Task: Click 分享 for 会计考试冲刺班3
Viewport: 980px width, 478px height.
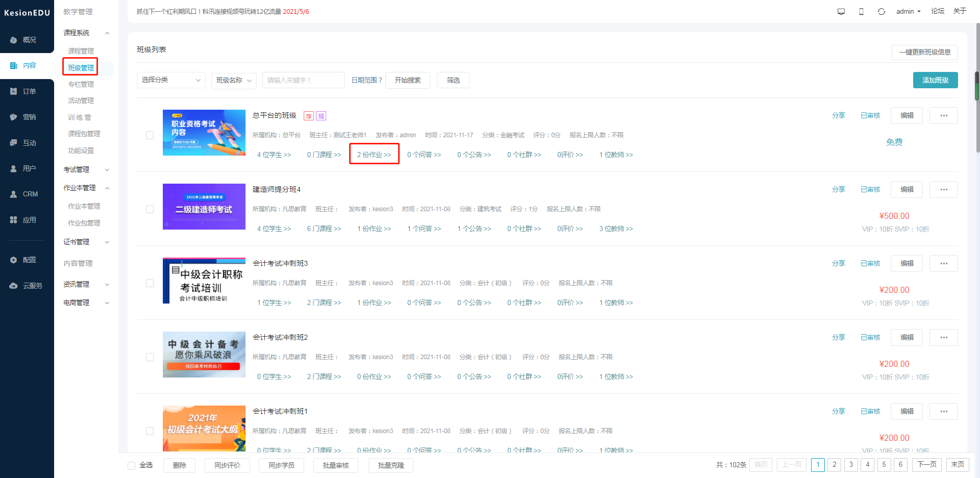Action: (x=839, y=263)
